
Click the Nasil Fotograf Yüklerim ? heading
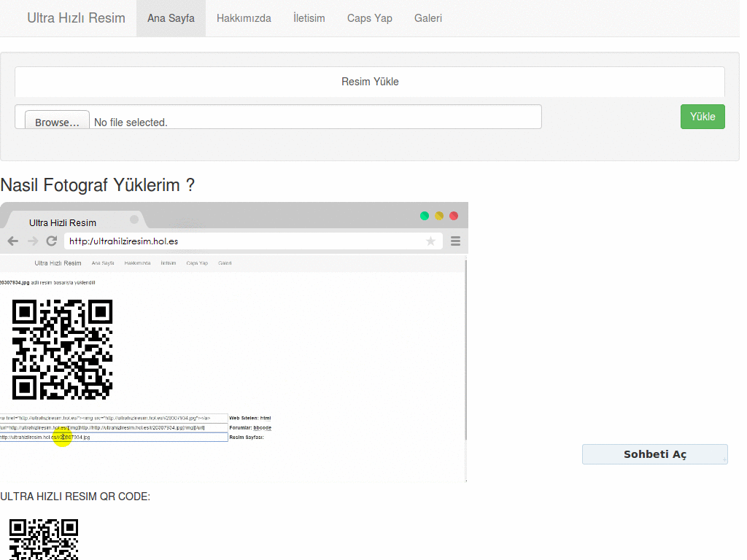pyautogui.click(x=98, y=185)
